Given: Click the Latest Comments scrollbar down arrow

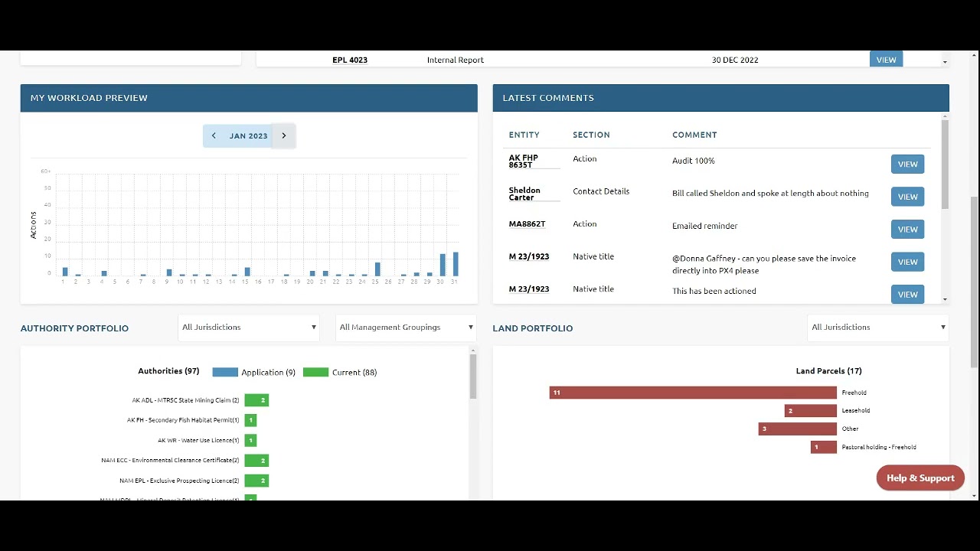Looking at the screenshot, I should tap(945, 299).
